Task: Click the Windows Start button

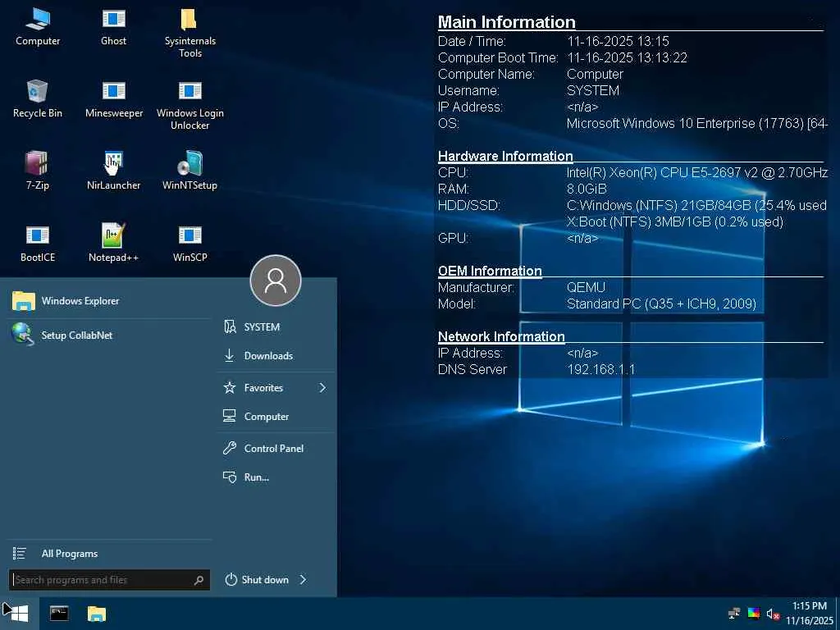Action: (20, 614)
